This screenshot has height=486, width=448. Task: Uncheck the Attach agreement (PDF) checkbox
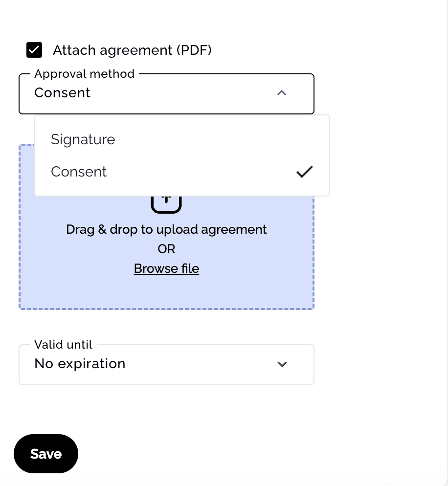coord(34,50)
